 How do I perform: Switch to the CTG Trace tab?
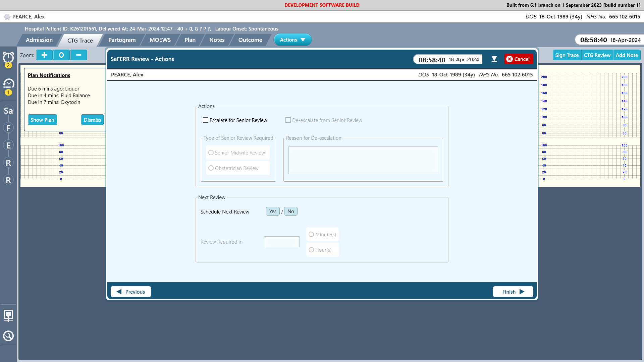point(80,40)
